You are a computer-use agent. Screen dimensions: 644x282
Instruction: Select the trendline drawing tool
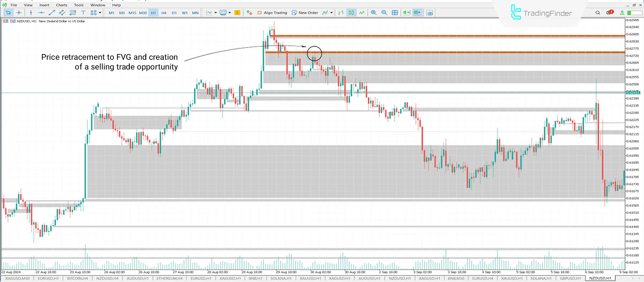[52, 13]
